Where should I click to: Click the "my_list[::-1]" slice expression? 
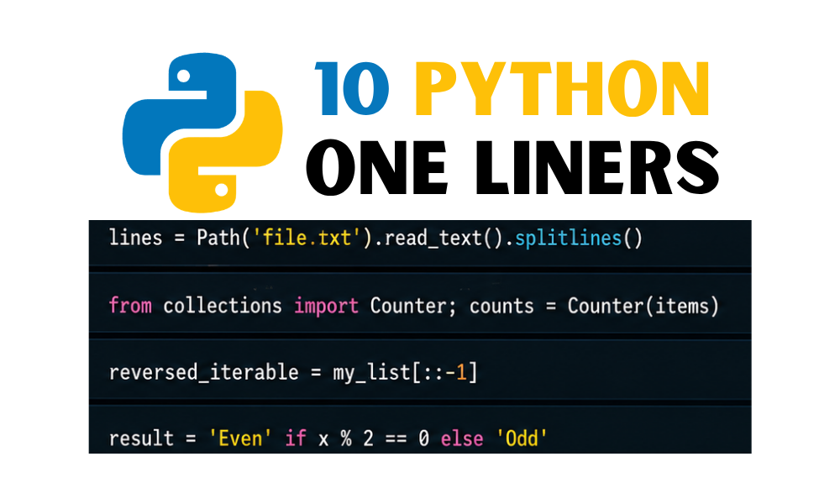click(405, 372)
